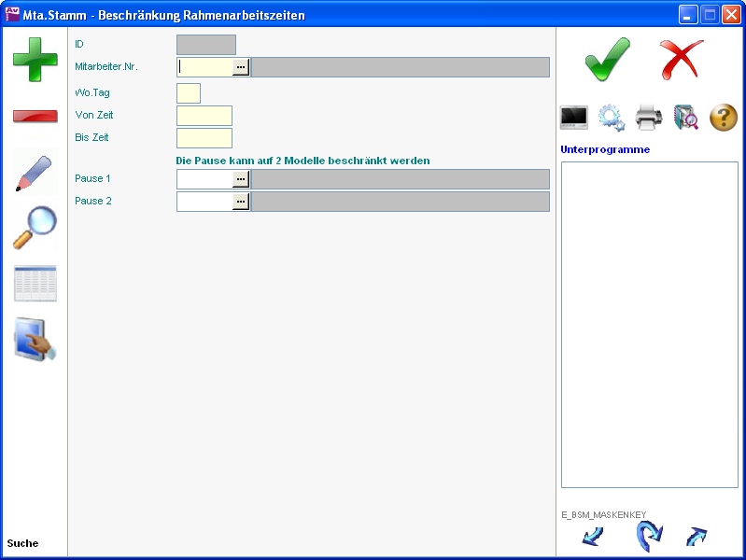Screen dimensions: 746x560
Task: Focus the Bis Zeit input field
Action: pos(204,138)
